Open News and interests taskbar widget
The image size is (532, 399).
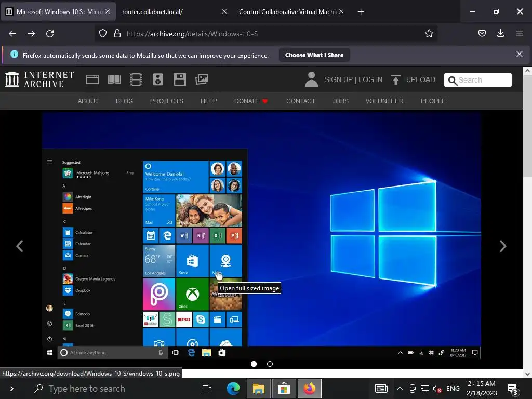[x=381, y=389]
